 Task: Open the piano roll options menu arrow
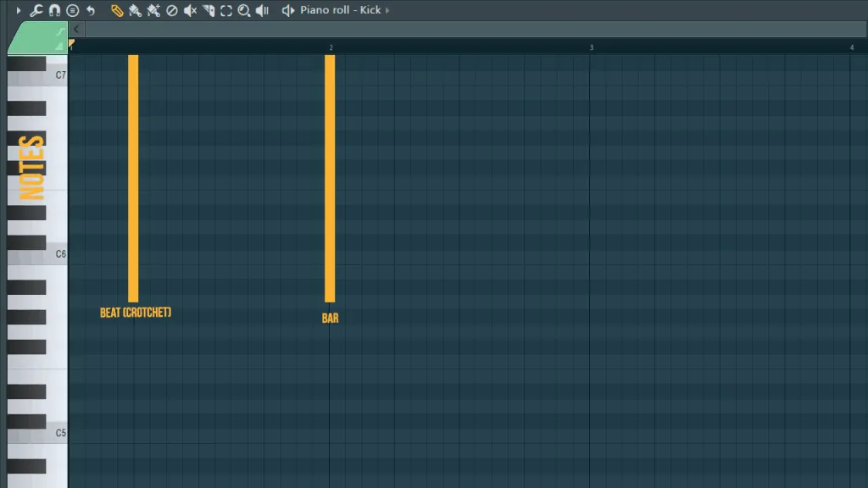click(x=19, y=10)
